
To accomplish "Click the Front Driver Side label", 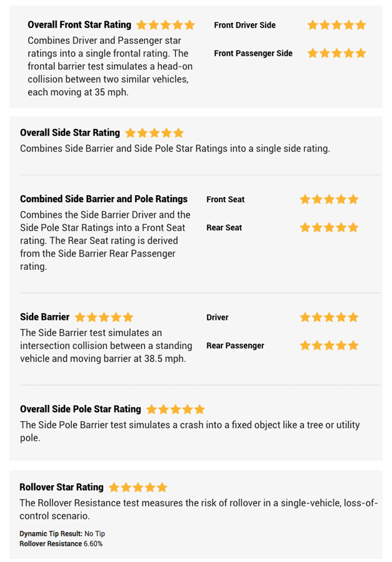I will click(x=244, y=25).
